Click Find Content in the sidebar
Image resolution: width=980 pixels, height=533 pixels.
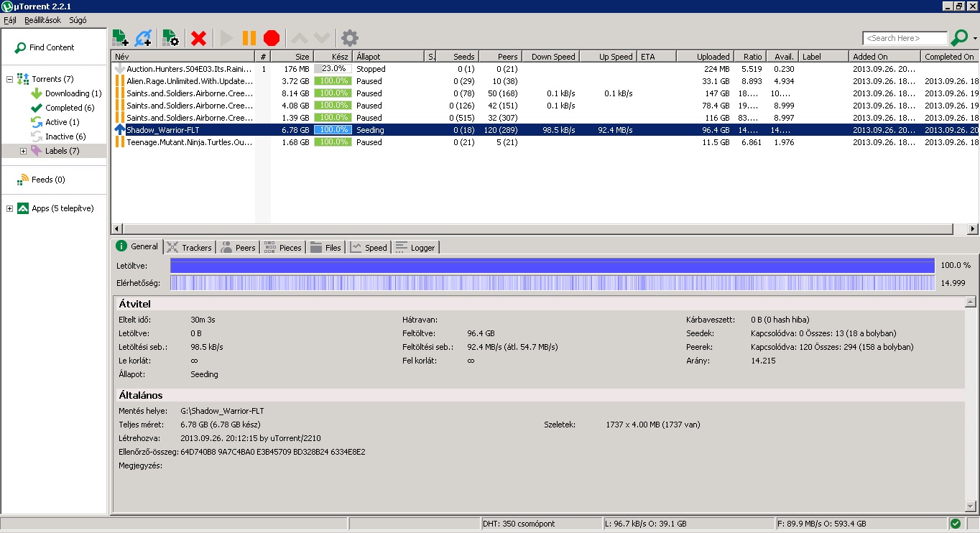(45, 47)
